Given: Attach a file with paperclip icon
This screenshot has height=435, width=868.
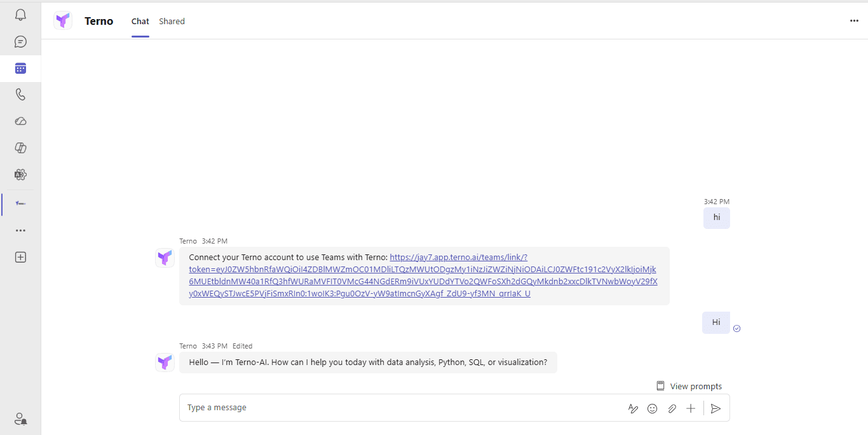Looking at the screenshot, I should 672,409.
